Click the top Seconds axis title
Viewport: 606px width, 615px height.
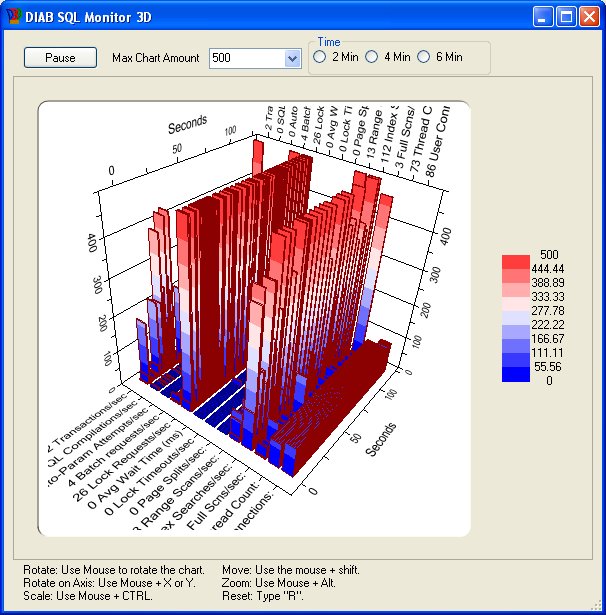point(187,124)
